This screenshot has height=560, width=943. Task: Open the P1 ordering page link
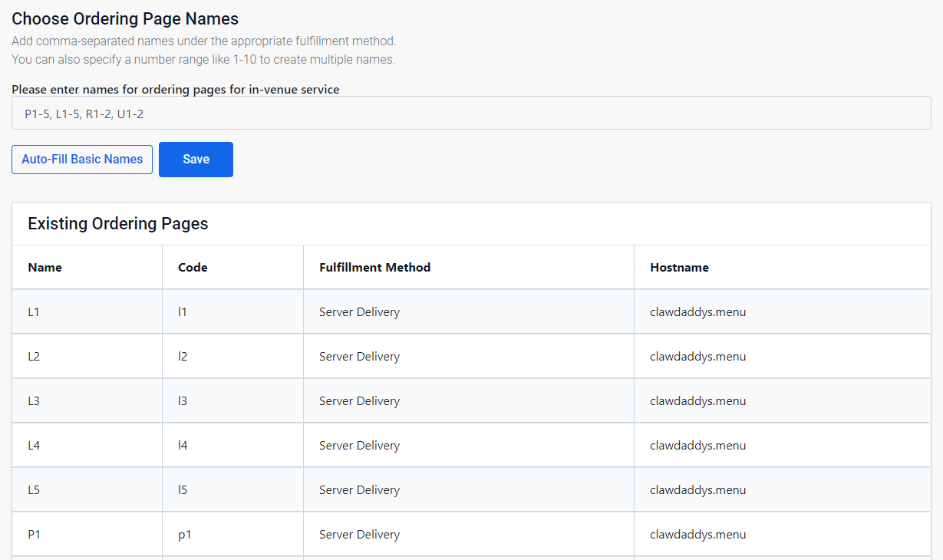point(34,534)
